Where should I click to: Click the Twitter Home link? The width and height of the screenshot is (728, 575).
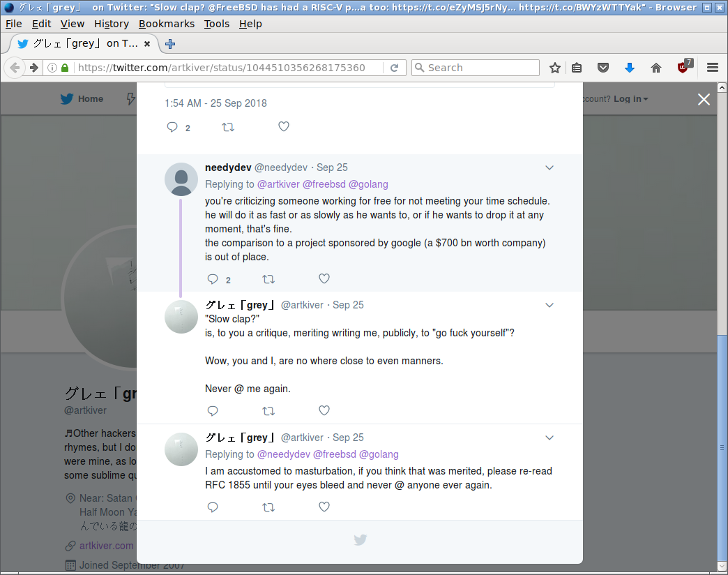(82, 99)
